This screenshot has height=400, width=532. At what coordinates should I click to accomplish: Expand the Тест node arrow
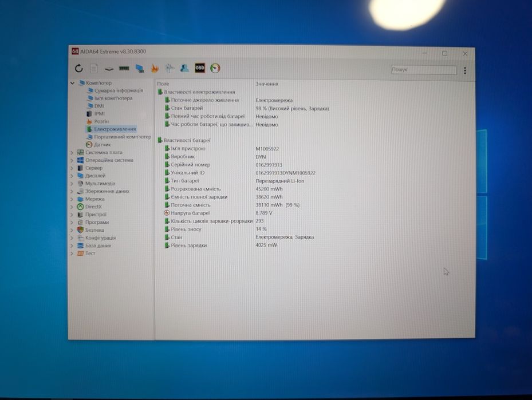72,254
